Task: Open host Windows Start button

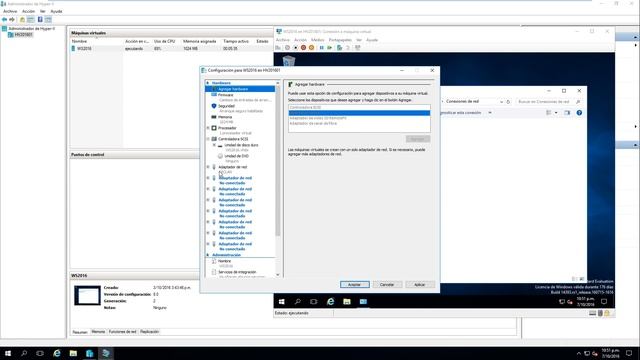Action: coord(8,353)
